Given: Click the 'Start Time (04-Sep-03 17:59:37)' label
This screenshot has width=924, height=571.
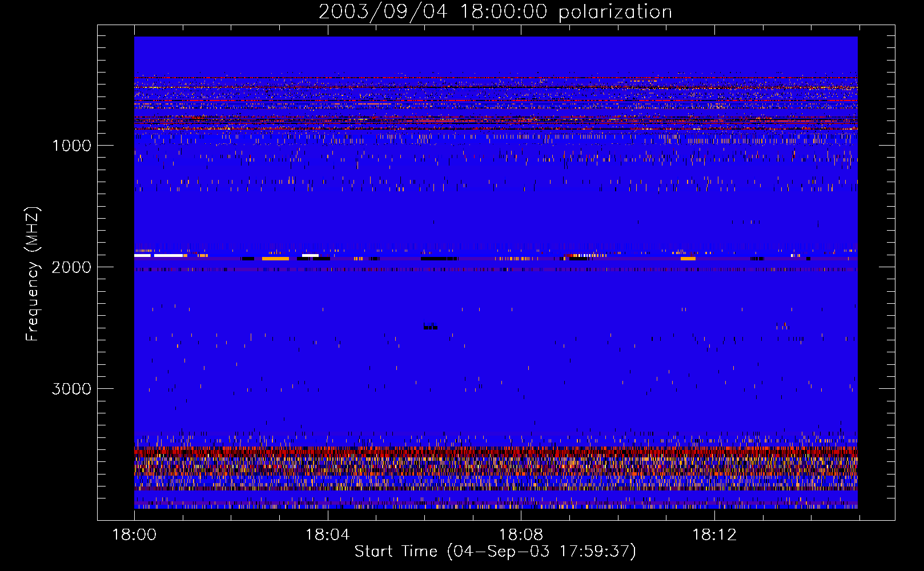Looking at the screenshot, I should pyautogui.click(x=495, y=552).
